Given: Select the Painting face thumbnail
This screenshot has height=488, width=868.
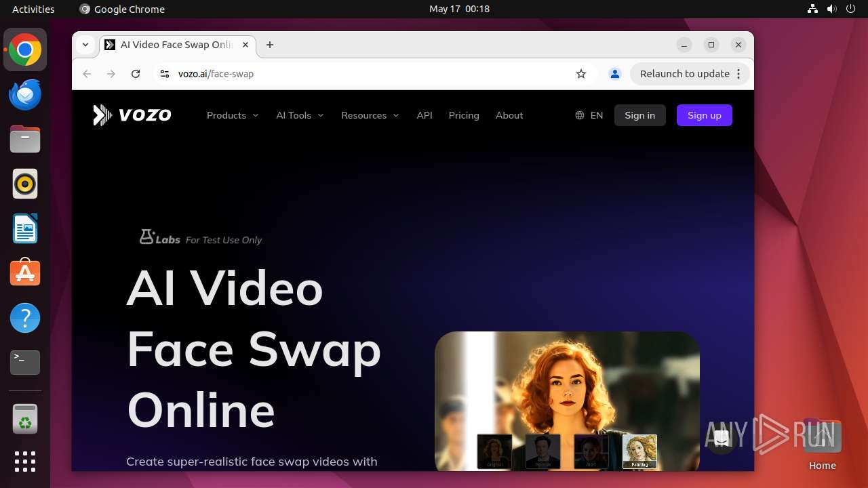Looking at the screenshot, I should tap(639, 451).
